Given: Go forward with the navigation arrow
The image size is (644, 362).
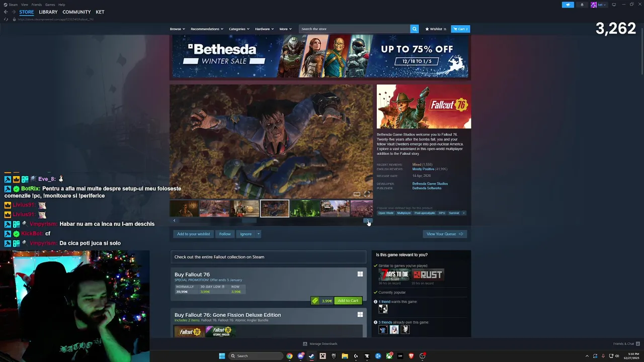Looking at the screenshot, I should pos(13,12).
